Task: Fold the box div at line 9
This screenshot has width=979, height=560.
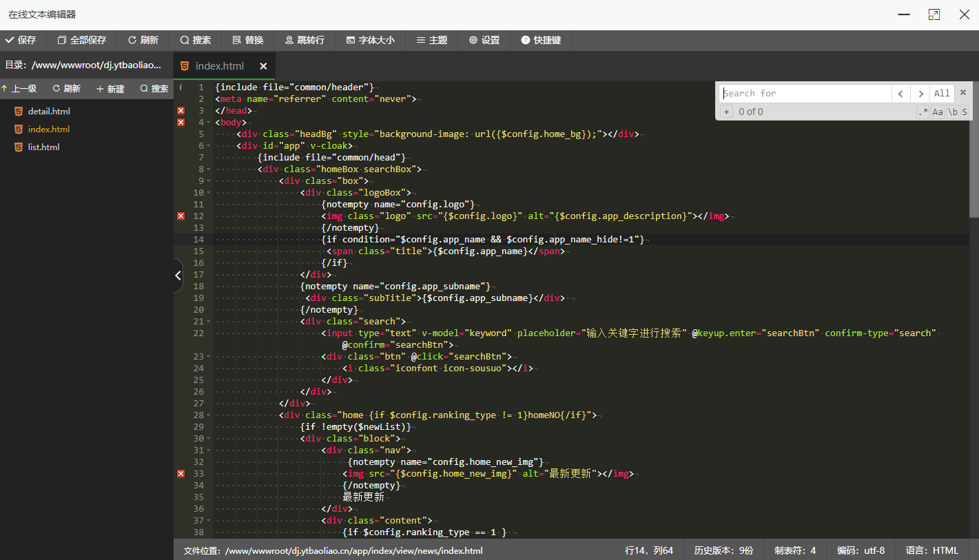Action: tap(209, 181)
